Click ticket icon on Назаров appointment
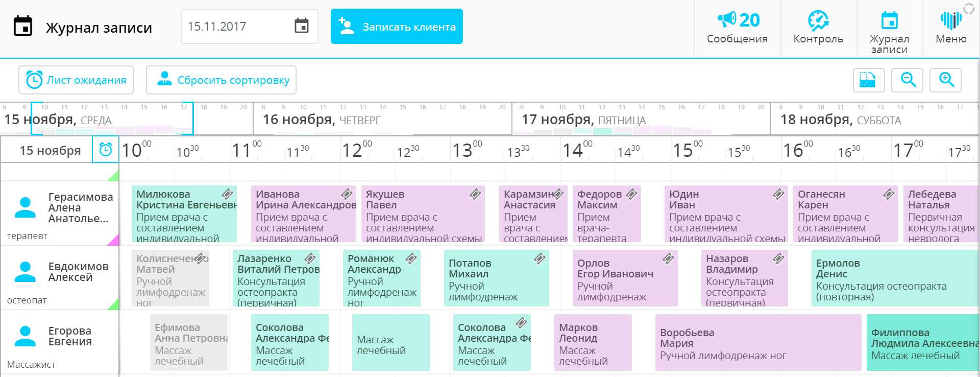Viewport: 980px width, 377px height. point(778,258)
